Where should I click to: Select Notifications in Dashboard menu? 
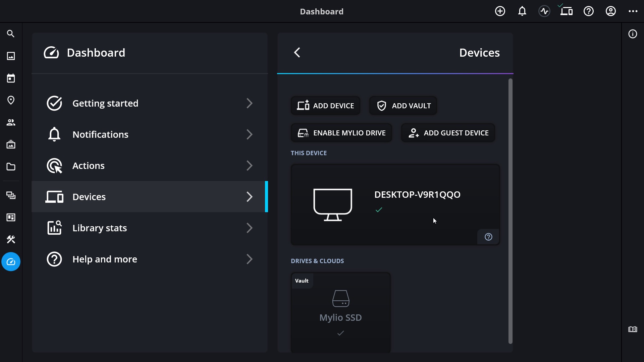coord(150,134)
